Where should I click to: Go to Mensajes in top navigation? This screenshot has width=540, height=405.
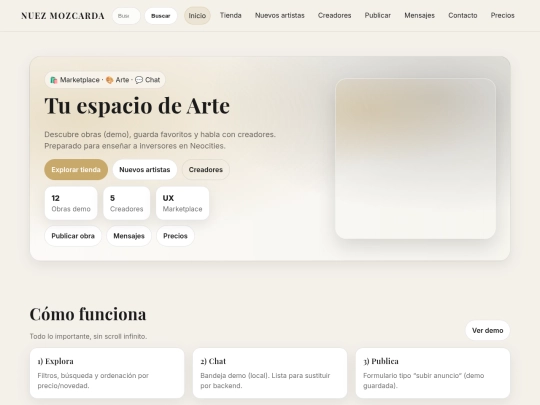419,15
